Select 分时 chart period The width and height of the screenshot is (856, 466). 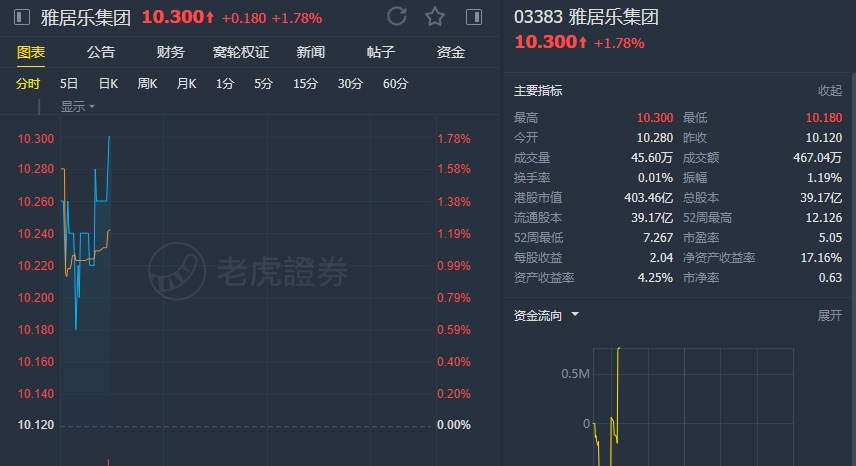click(x=28, y=84)
